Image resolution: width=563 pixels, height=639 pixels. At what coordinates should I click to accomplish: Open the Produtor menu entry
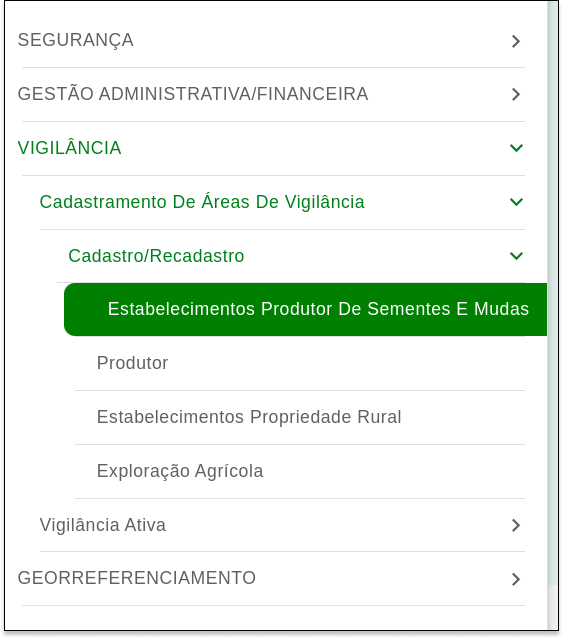pyautogui.click(x=132, y=363)
